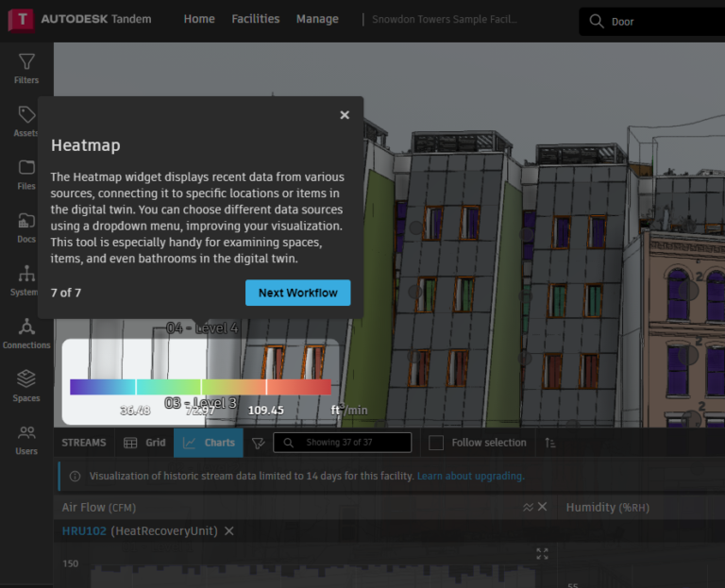Screen dimensions: 725x588
Task: Click the streams filter funnel icon
Action: [x=258, y=443]
